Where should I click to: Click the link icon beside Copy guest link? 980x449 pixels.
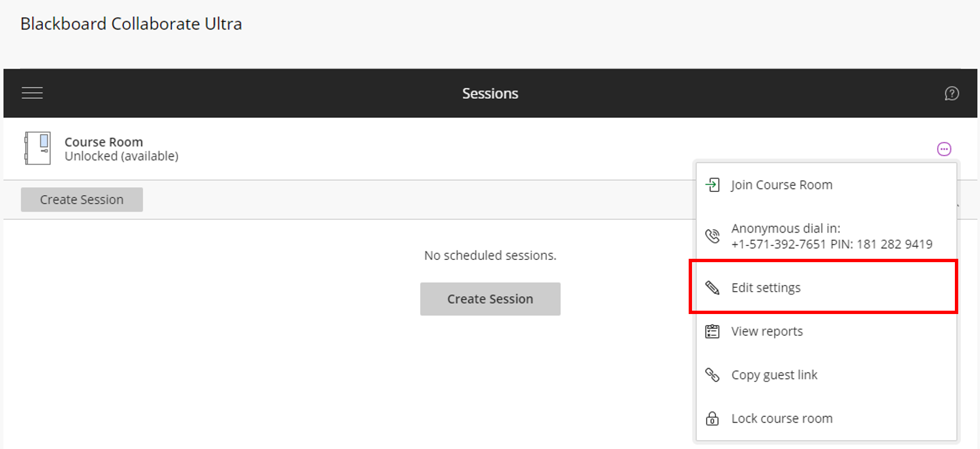point(712,374)
